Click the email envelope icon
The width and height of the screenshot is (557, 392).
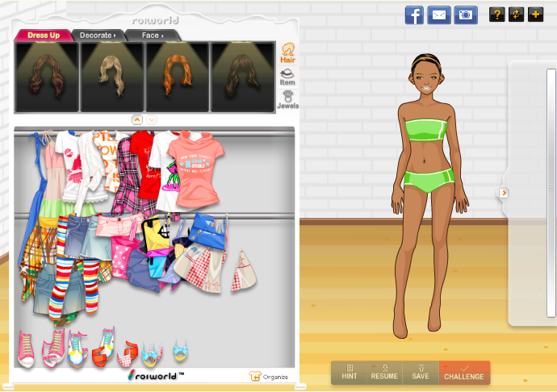[439, 15]
